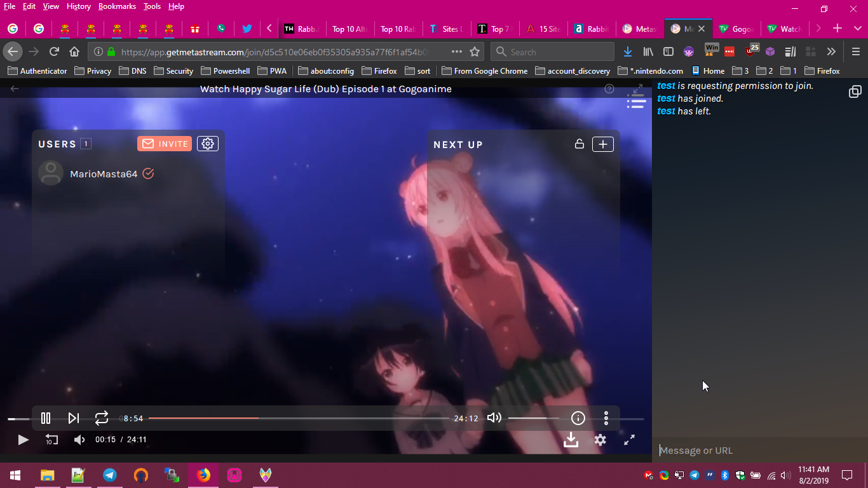Adjust the Metastream volume slider
868x488 pixels.
point(534,418)
